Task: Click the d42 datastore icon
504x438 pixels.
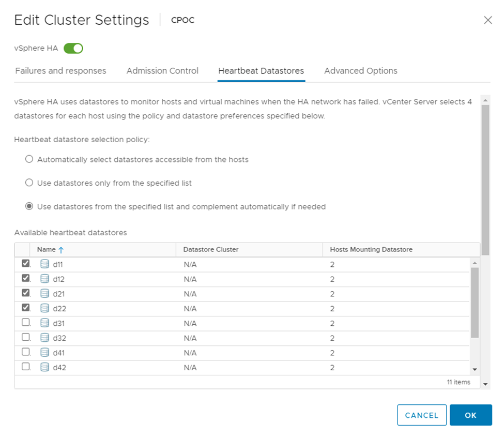Action: [45, 368]
